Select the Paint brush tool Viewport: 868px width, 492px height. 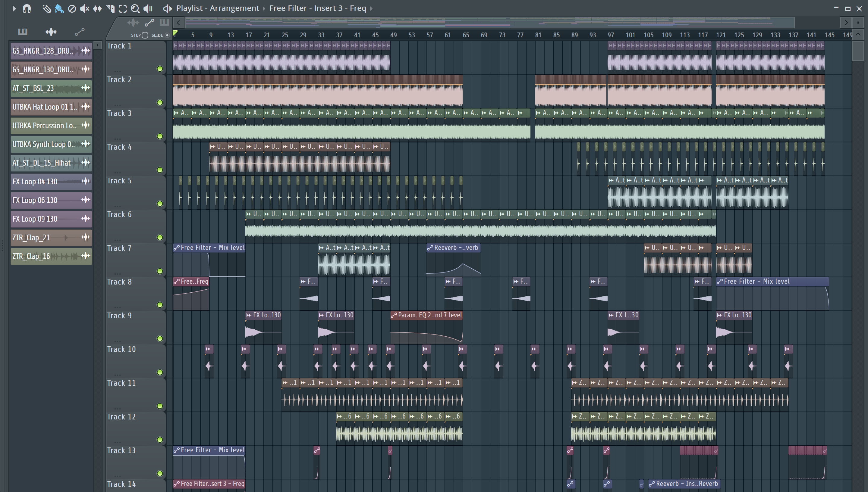pyautogui.click(x=59, y=8)
